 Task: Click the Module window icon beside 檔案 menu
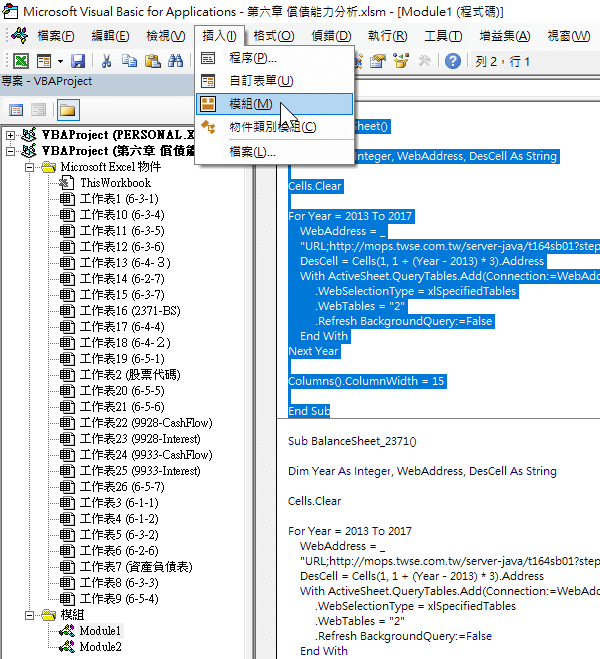19,36
